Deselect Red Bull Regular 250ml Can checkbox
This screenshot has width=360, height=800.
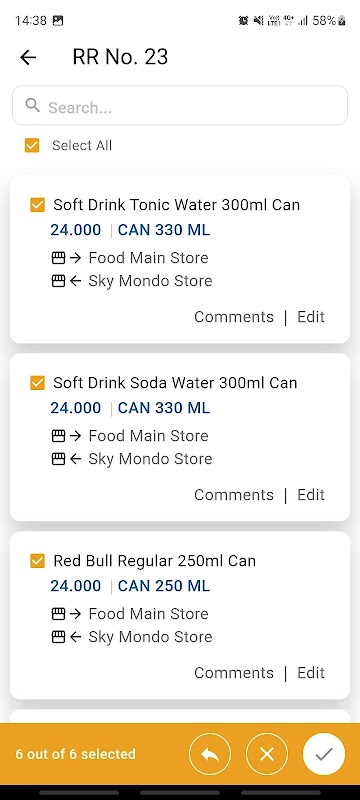coord(37,561)
